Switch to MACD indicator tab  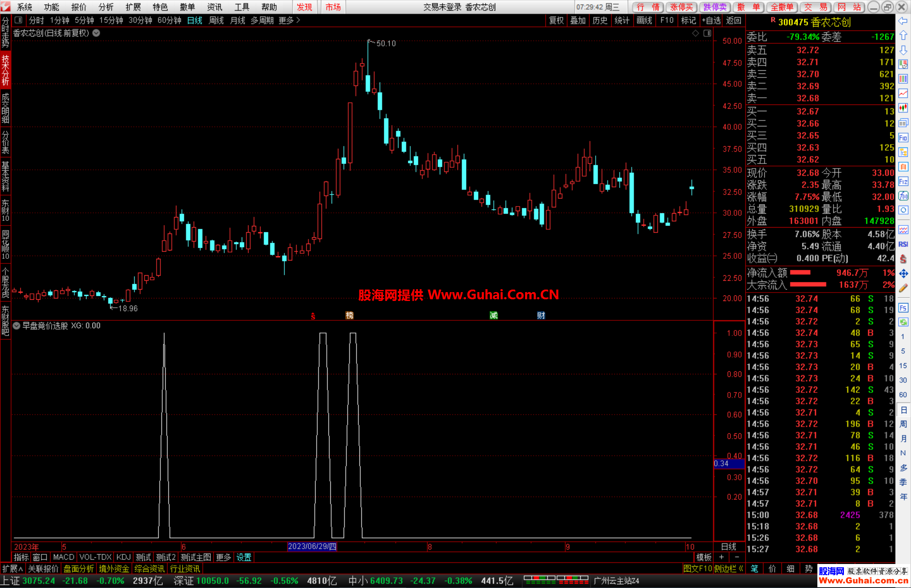coord(64,557)
